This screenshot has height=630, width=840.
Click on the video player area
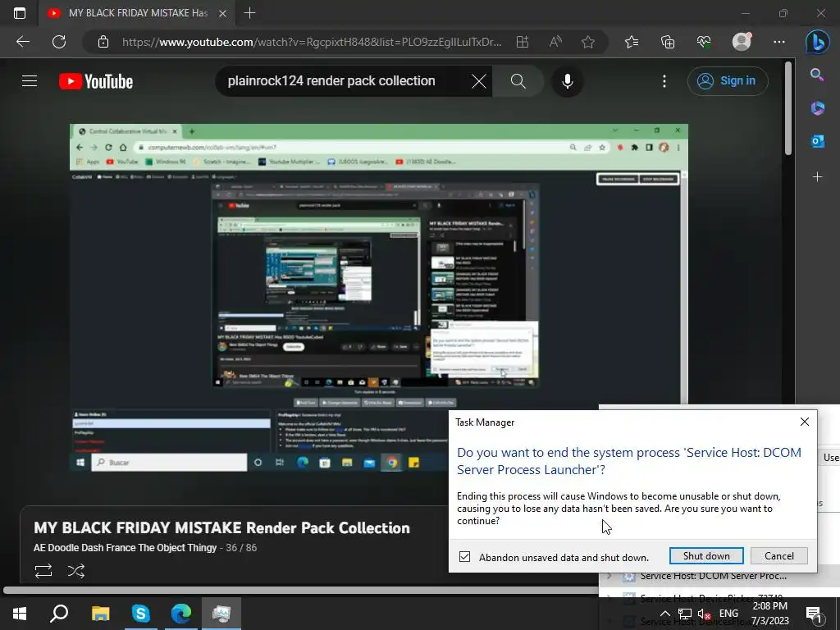(379, 298)
